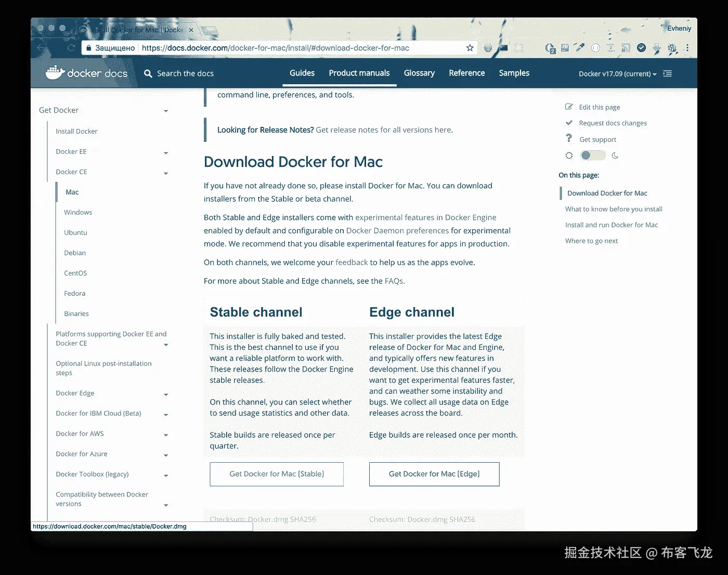This screenshot has height=575, width=728.
Task: Click the checkmark icon for docs changes
Action: click(569, 123)
